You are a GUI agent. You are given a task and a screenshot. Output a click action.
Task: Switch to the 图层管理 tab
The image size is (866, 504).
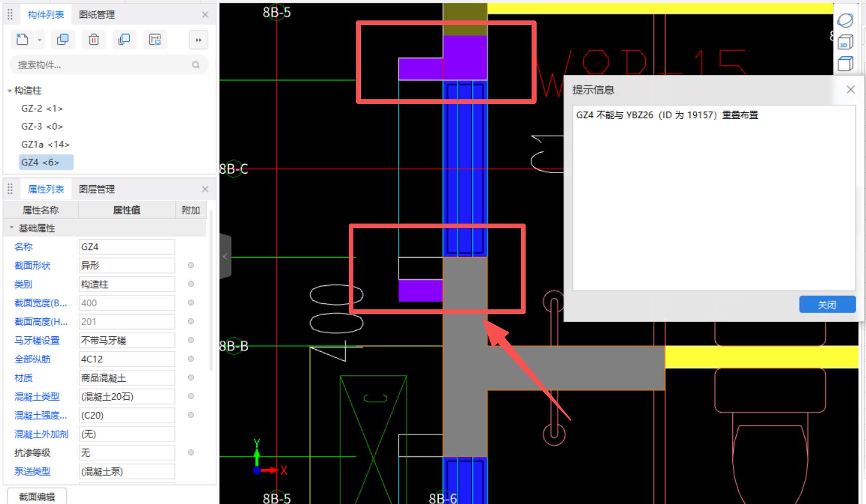[x=97, y=190]
